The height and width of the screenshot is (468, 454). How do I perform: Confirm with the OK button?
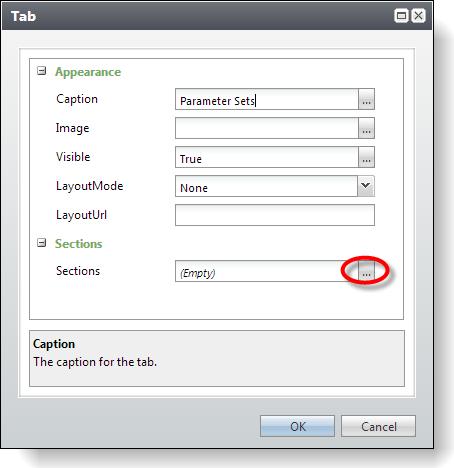point(297,426)
